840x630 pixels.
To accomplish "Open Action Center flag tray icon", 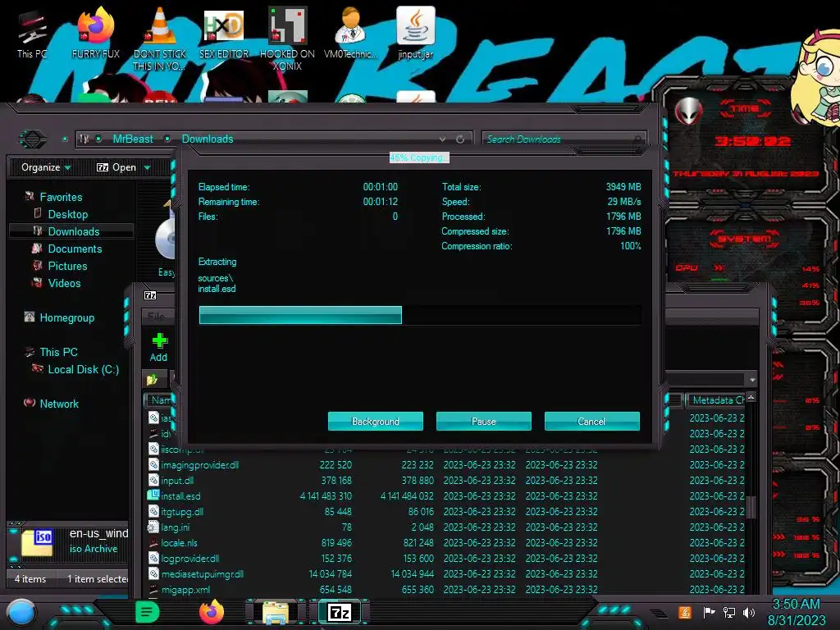I will click(x=708, y=612).
